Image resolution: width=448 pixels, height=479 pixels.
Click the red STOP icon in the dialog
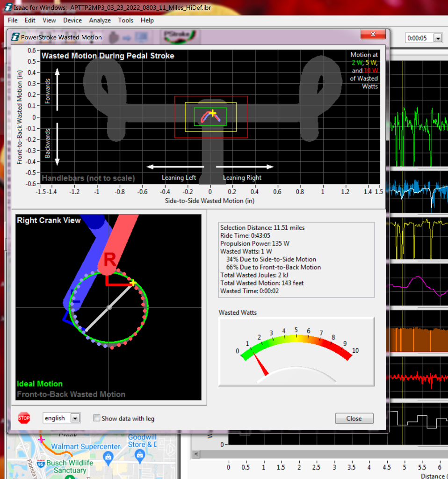pos(23,418)
